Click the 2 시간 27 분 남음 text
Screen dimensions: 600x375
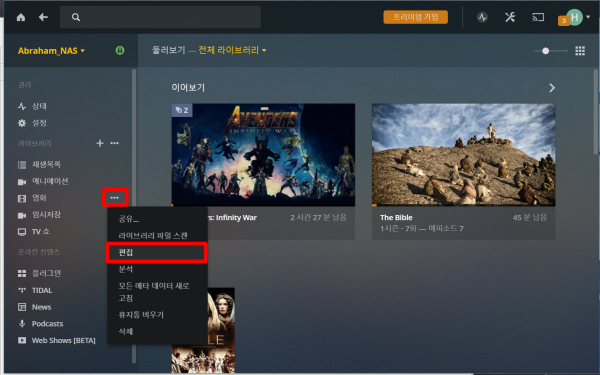click(x=318, y=217)
